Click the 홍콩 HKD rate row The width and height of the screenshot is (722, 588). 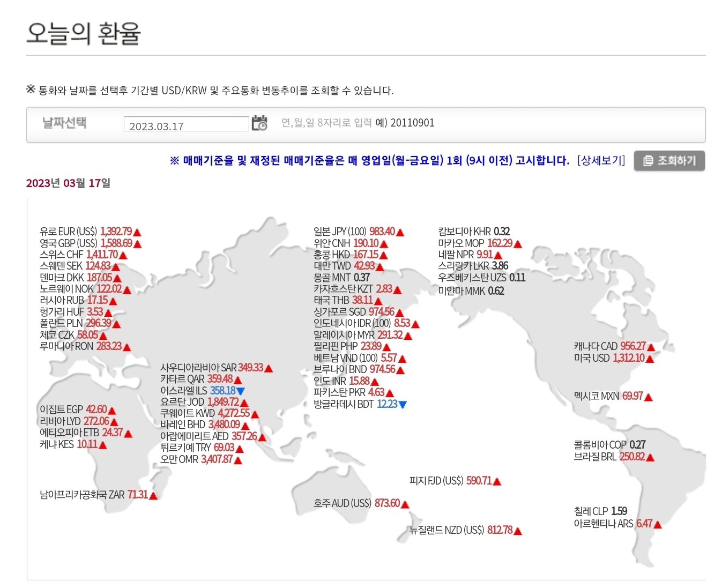tap(351, 255)
